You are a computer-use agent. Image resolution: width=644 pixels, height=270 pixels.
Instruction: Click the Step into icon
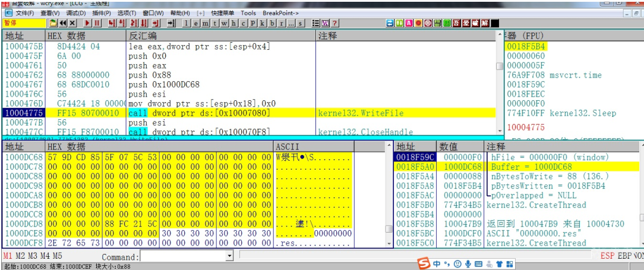[112, 23]
